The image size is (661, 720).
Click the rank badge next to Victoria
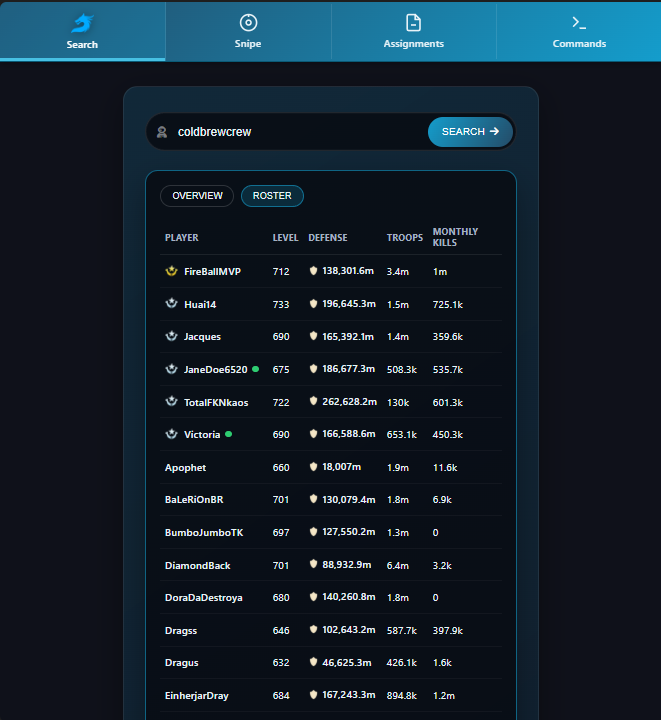click(171, 435)
